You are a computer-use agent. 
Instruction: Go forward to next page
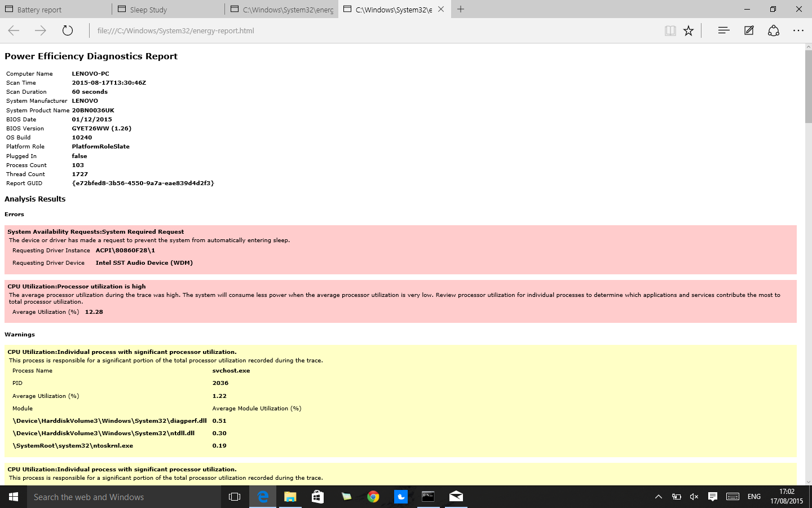pos(41,30)
